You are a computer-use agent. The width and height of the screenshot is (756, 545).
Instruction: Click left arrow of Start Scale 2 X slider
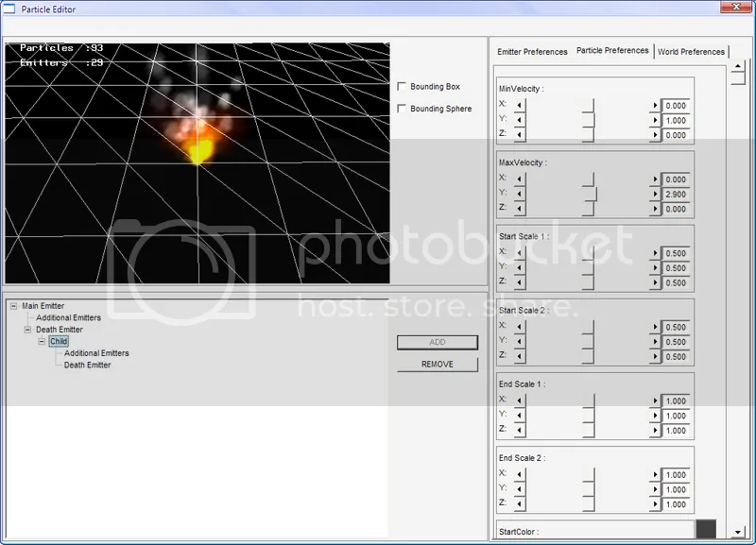pos(519,326)
